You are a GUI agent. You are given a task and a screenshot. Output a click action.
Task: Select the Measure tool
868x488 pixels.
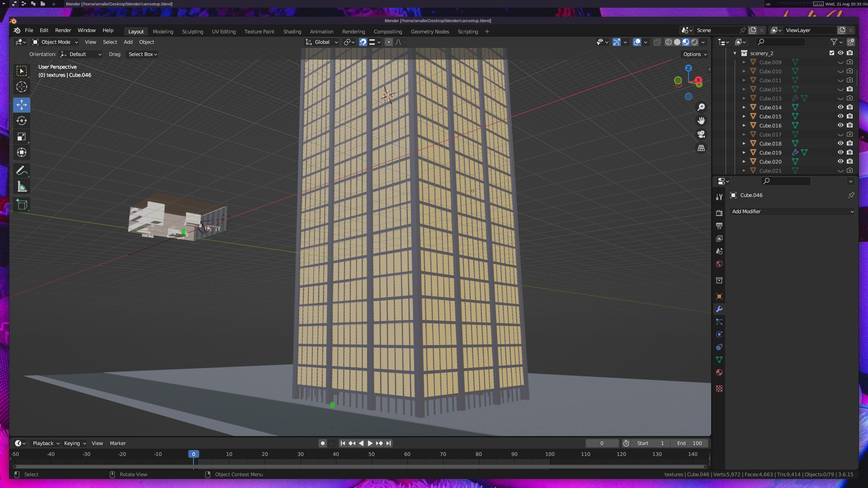click(x=21, y=187)
